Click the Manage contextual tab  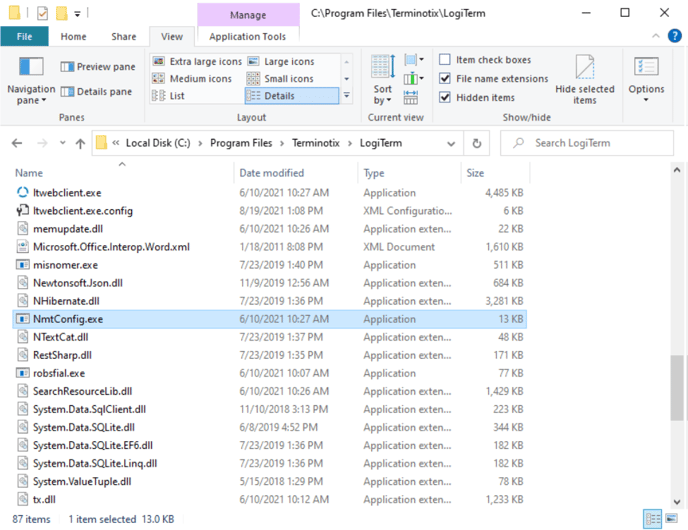(x=248, y=15)
